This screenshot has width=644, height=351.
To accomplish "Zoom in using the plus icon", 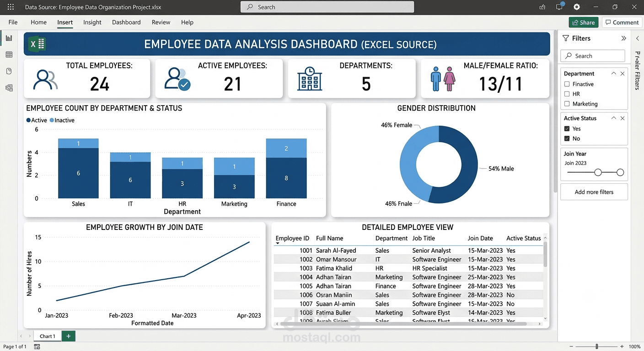I will point(623,347).
